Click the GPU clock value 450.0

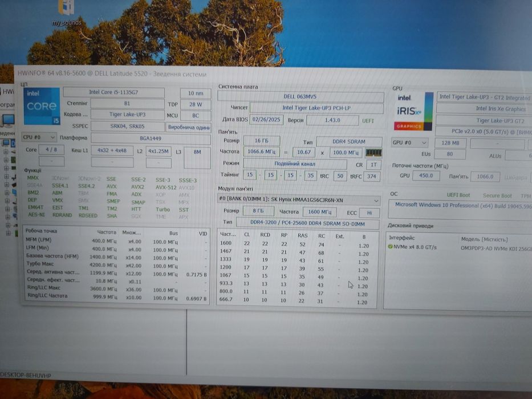coord(426,176)
